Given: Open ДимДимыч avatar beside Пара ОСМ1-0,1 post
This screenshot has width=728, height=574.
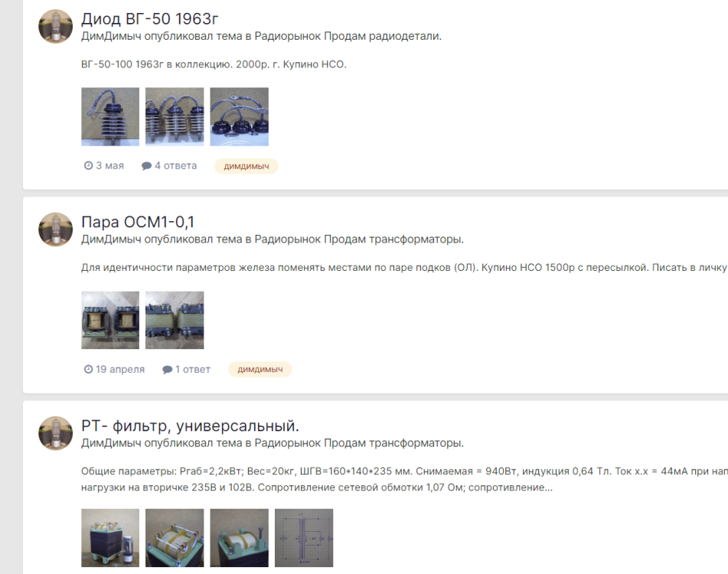Looking at the screenshot, I should [55, 230].
